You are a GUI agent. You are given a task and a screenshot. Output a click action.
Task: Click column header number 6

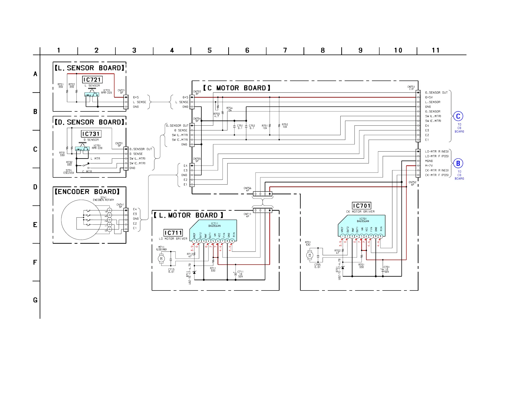[247, 50]
